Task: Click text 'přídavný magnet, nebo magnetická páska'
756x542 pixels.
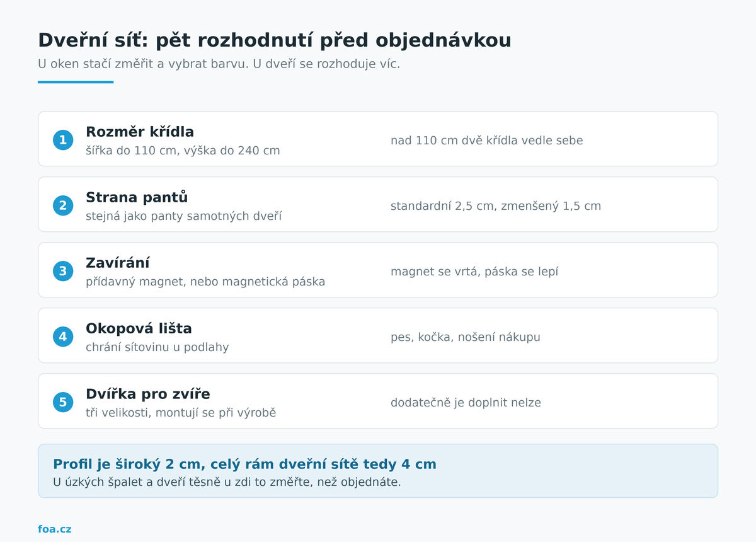Action: click(x=205, y=282)
